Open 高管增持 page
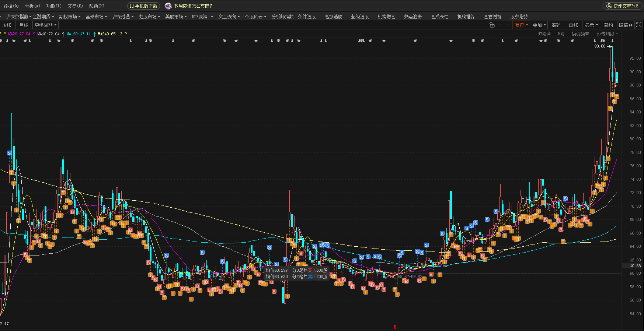The width and height of the screenshot is (644, 331). (492, 17)
